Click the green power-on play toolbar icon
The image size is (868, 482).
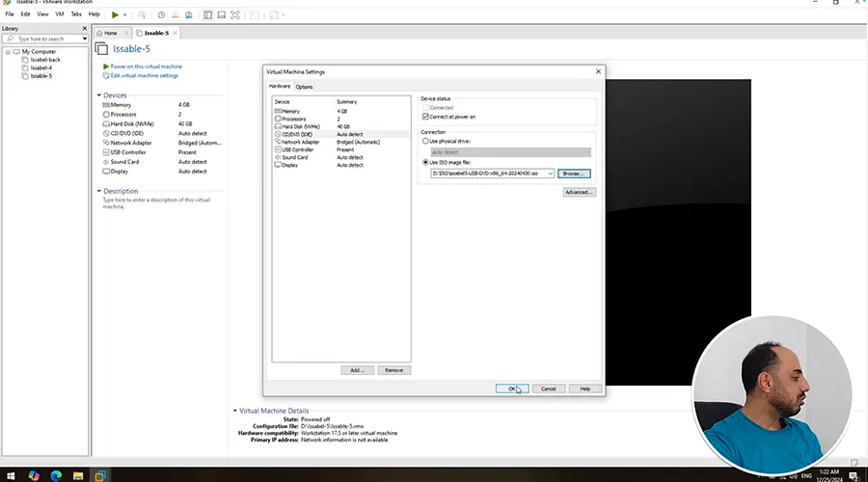click(x=115, y=14)
